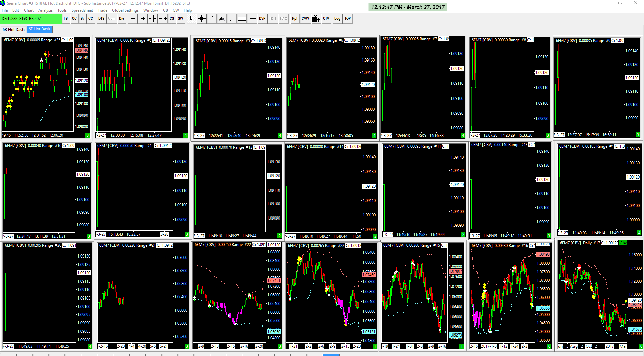Activate the chart values crosshair tool

click(x=201, y=19)
